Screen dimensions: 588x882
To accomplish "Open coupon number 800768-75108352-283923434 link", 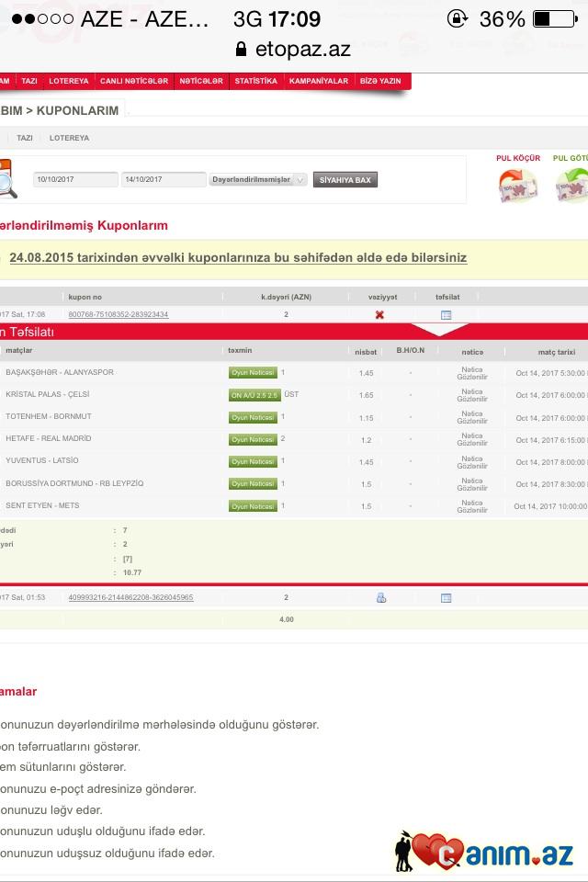I will 118,314.
